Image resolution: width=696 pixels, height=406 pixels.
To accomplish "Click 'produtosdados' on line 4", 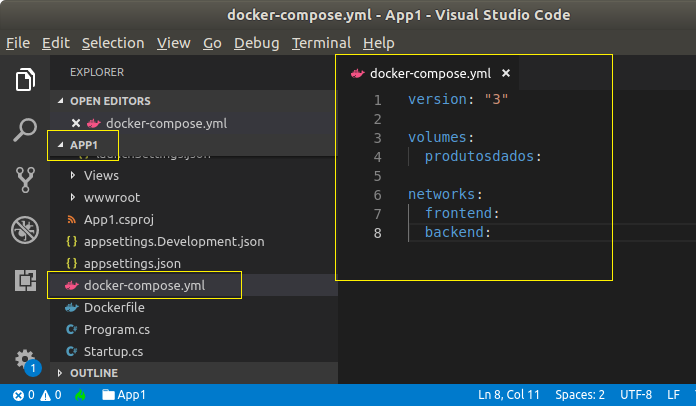I will (479, 156).
